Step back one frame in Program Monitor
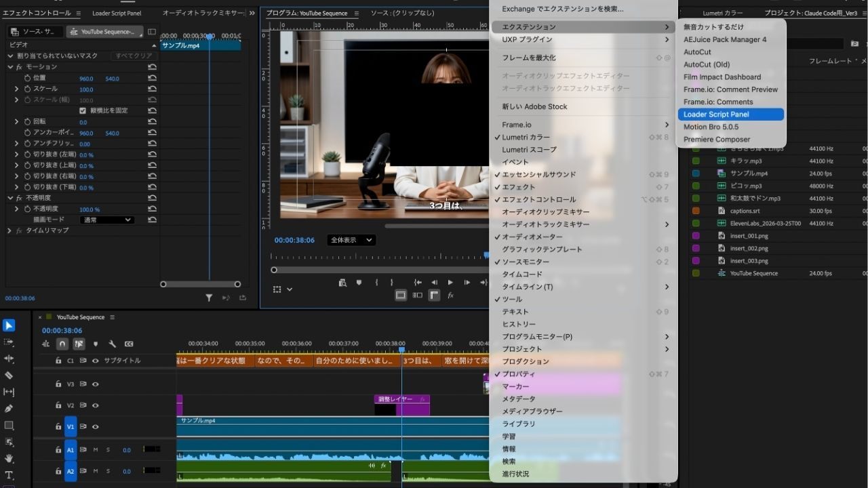The height and width of the screenshot is (488, 868). 434,283
